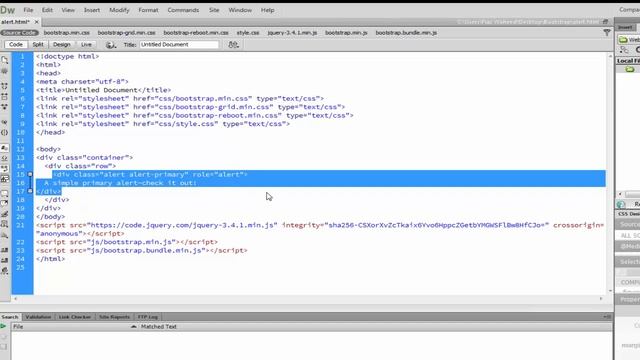This screenshot has width=640, height=360.
Task: Open Preview in Browser globe dropdown
Action: coord(111,44)
